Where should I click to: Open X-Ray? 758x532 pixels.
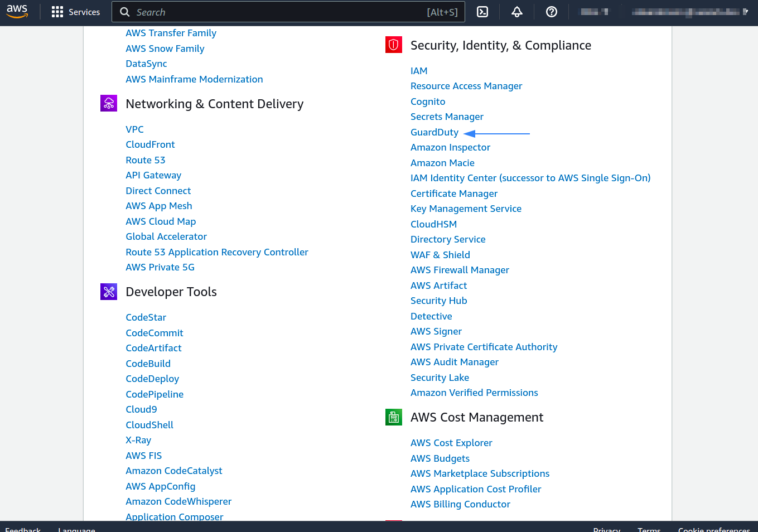pos(138,440)
